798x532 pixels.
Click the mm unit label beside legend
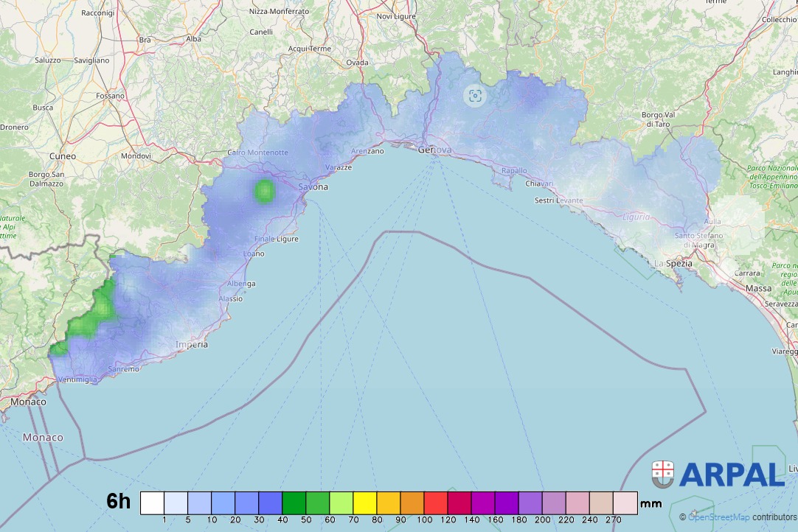[x=650, y=504]
